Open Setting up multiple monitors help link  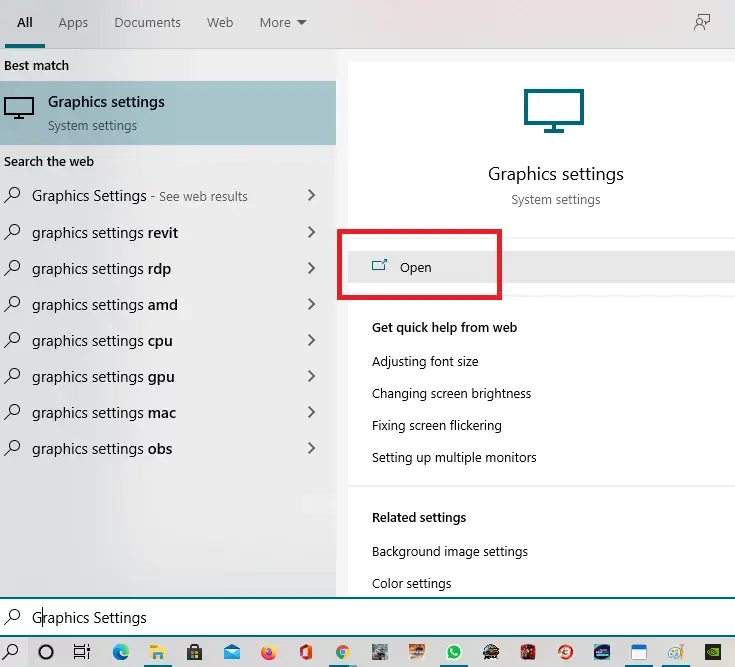(454, 457)
